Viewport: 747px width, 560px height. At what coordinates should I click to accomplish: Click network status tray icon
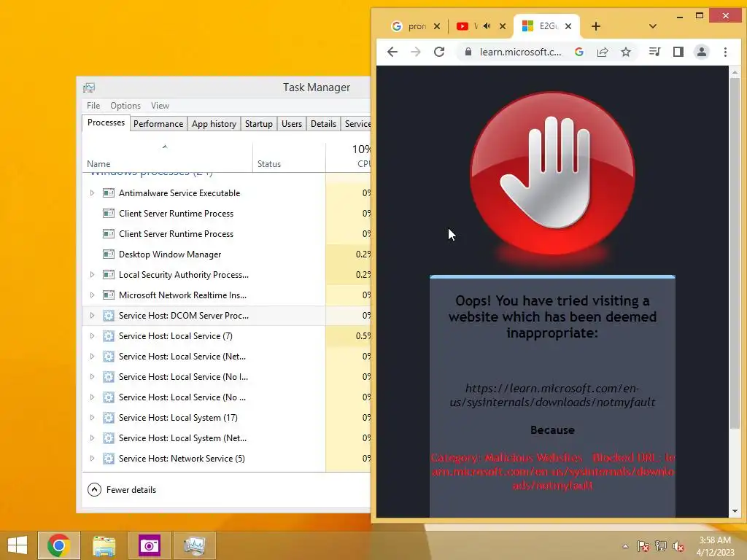tap(661, 546)
